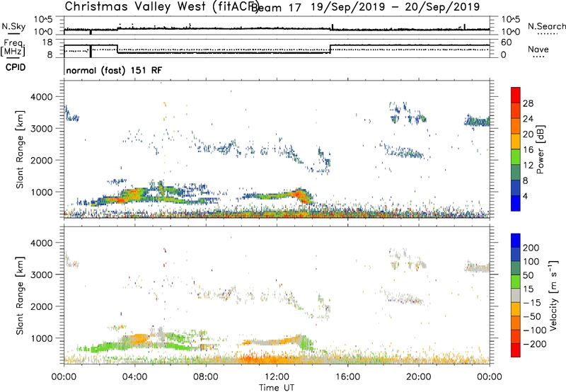
Task: Click the 'Christmas Valley West (fitACF)' title
Action: click(161, 7)
